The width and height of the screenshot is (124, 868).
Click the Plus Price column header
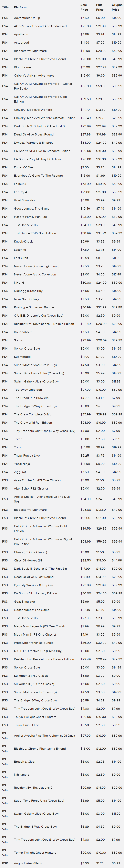(99, 7)
